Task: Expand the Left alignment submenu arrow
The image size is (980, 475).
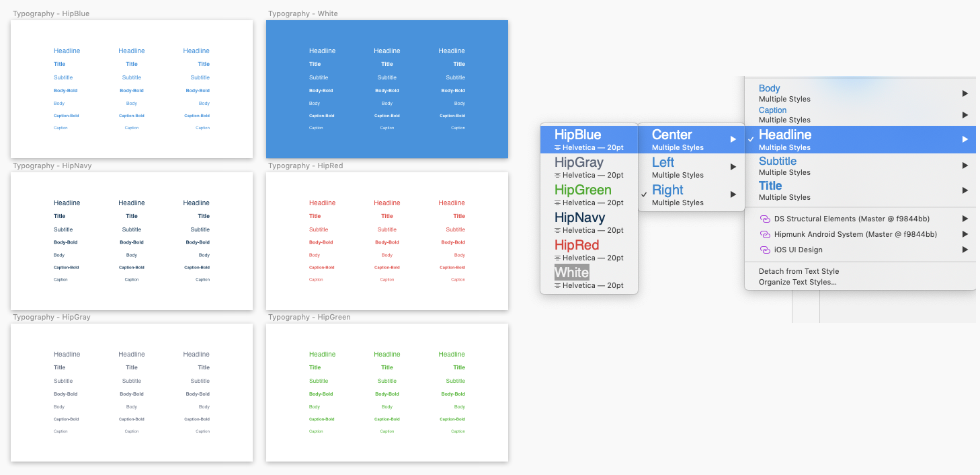Action: (733, 167)
